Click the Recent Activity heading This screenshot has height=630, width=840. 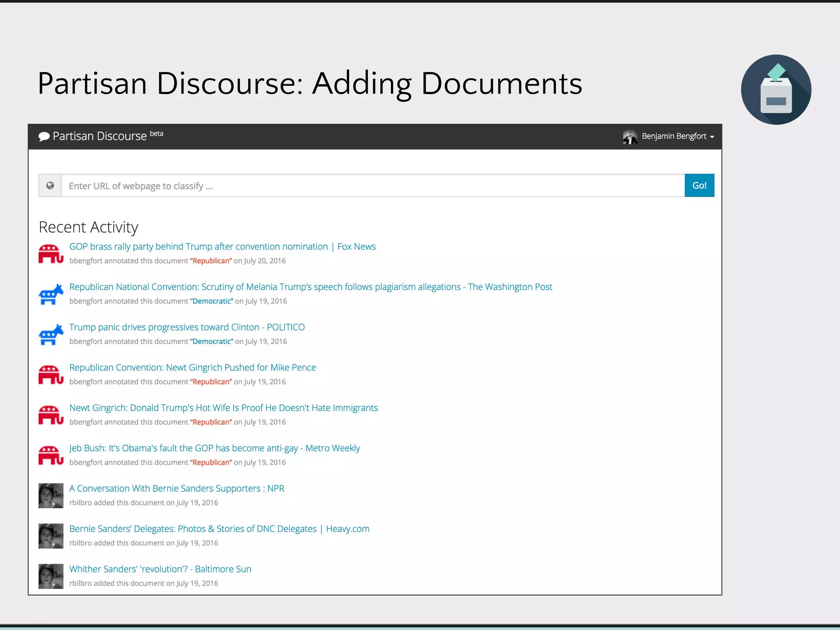coord(89,227)
